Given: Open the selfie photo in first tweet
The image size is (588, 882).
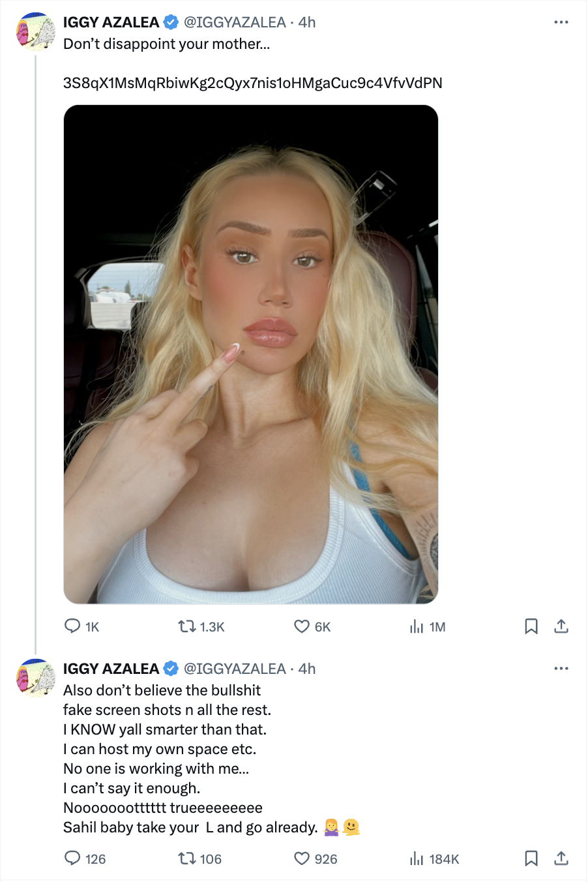Looking at the screenshot, I should pyautogui.click(x=251, y=354).
